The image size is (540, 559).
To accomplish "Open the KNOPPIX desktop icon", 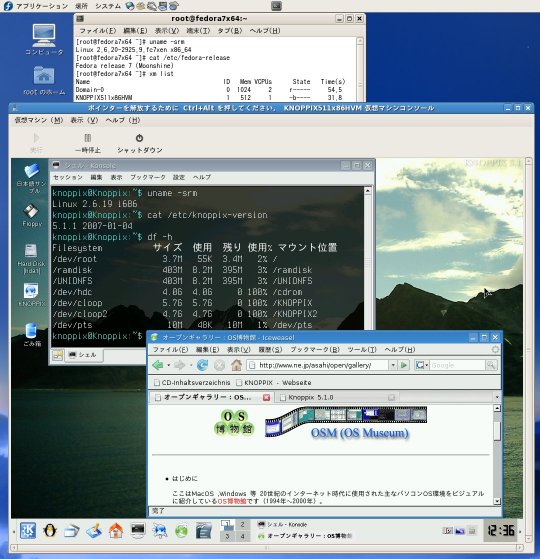I will [x=31, y=291].
